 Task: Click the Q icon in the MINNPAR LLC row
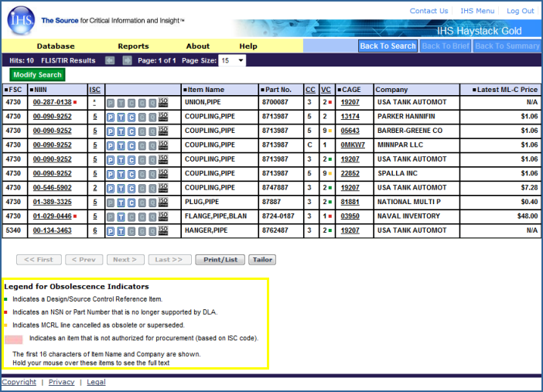click(x=152, y=145)
